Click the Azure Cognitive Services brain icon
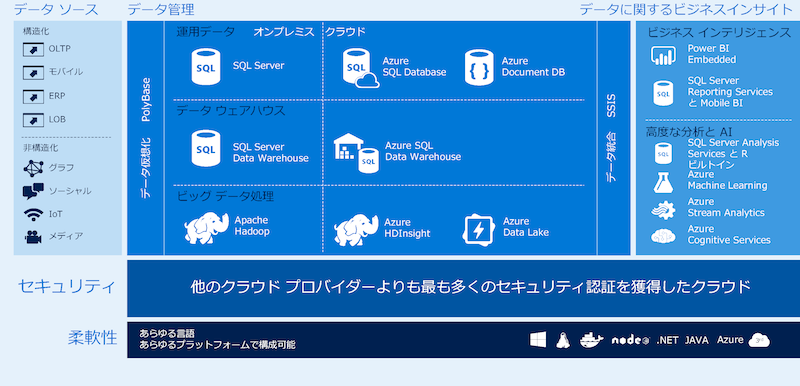The height and width of the screenshot is (386, 800). [x=663, y=236]
